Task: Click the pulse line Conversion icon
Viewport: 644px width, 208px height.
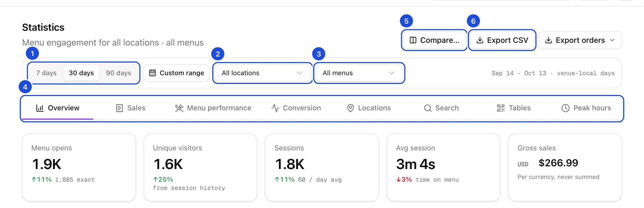Action: tap(275, 108)
